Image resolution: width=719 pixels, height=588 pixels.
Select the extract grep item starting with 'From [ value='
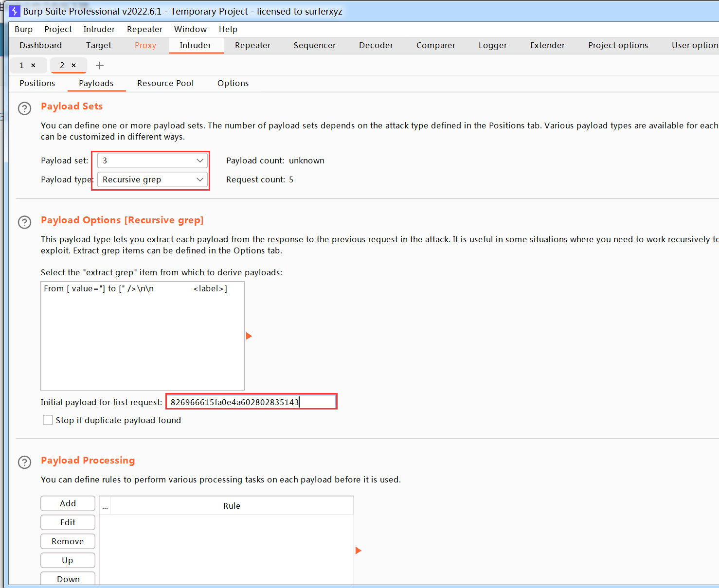pos(135,288)
